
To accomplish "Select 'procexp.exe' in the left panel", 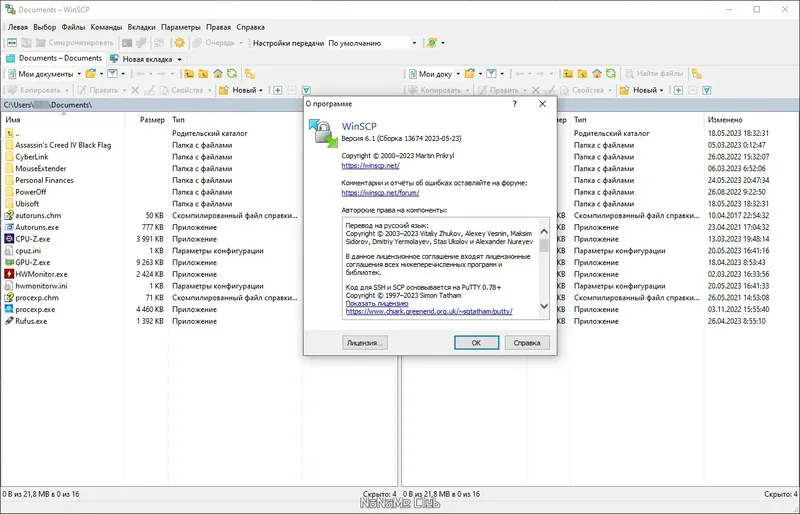I will point(35,309).
